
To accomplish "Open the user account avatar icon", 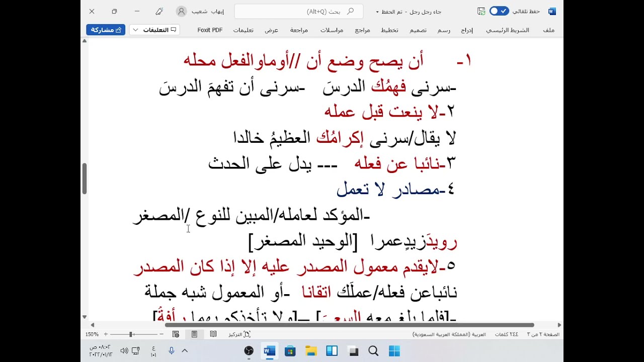I will (x=182, y=11).
